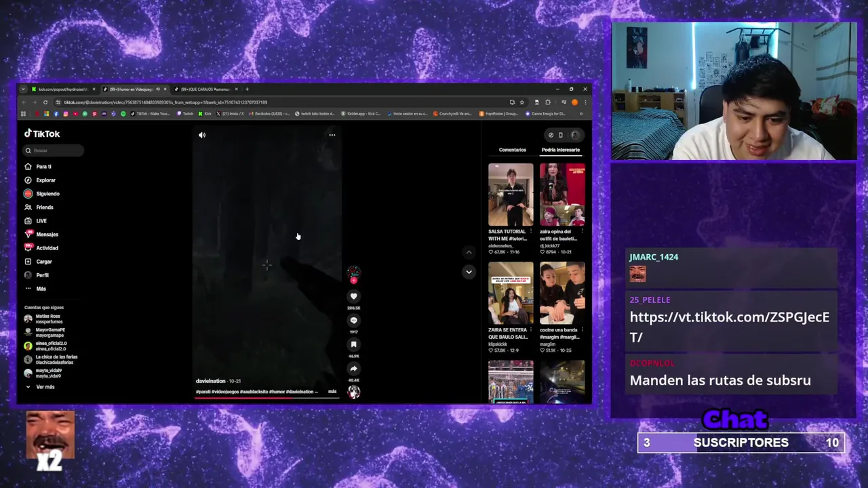Open comments via speech bubble icon

coord(353,321)
